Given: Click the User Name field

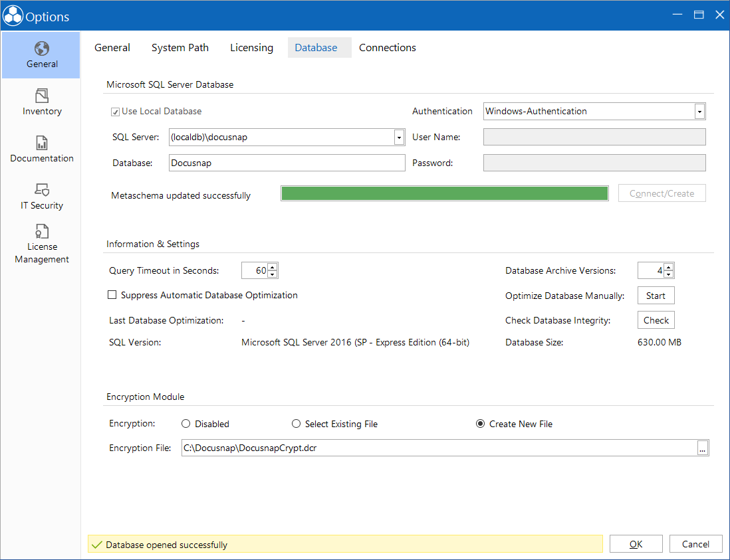Looking at the screenshot, I should [x=594, y=138].
